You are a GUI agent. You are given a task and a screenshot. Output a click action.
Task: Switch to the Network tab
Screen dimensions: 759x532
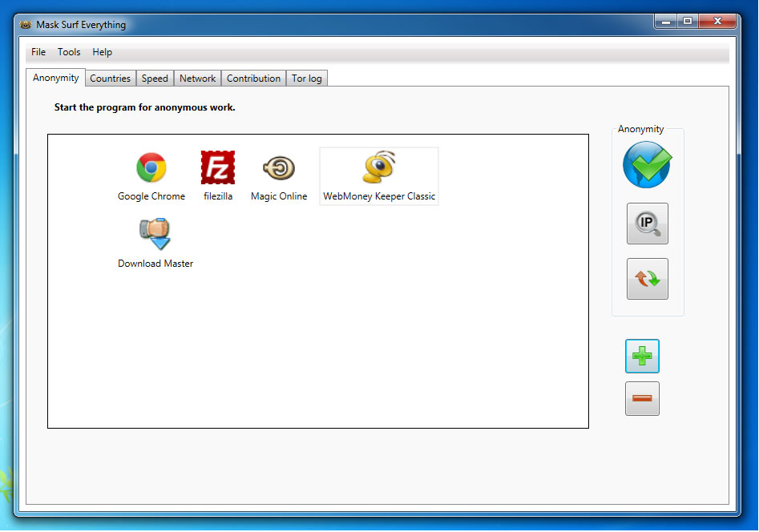[x=197, y=79]
